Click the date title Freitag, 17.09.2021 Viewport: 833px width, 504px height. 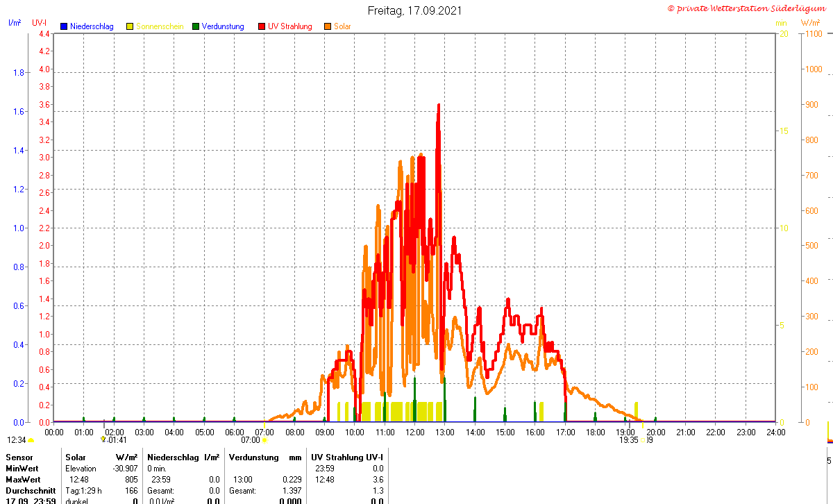414,10
